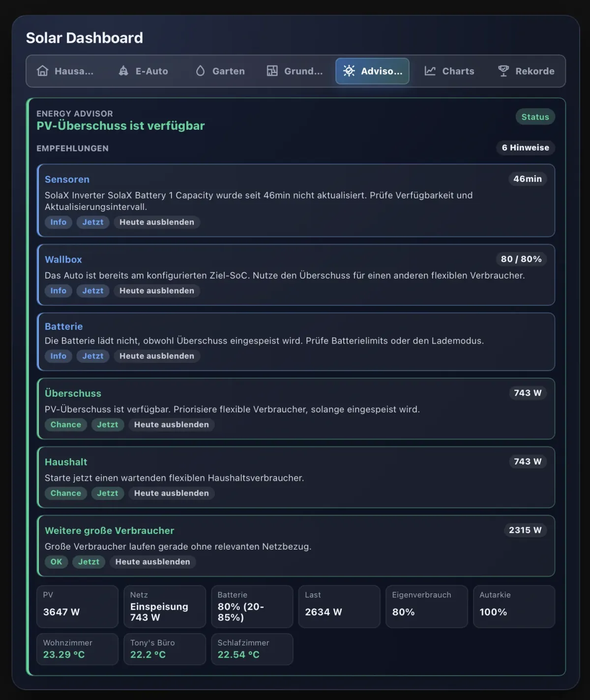Click the Weitere große Verbraucher title
Image resolution: width=590 pixels, height=700 pixels.
click(x=109, y=530)
